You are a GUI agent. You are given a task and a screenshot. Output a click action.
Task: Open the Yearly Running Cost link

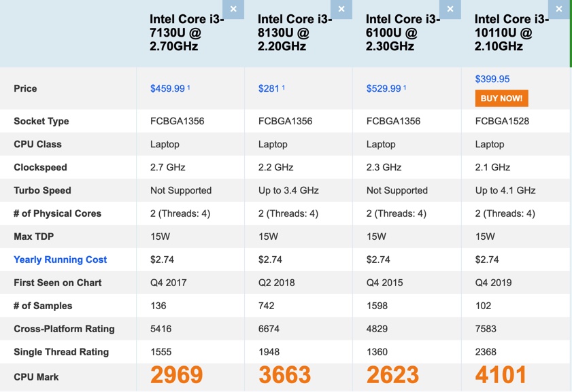click(60, 260)
